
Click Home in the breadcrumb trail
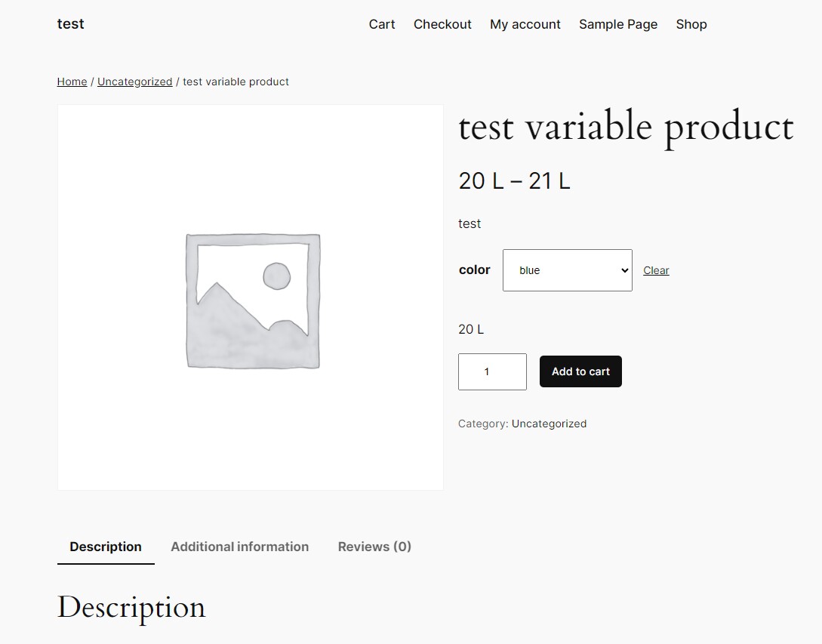71,81
